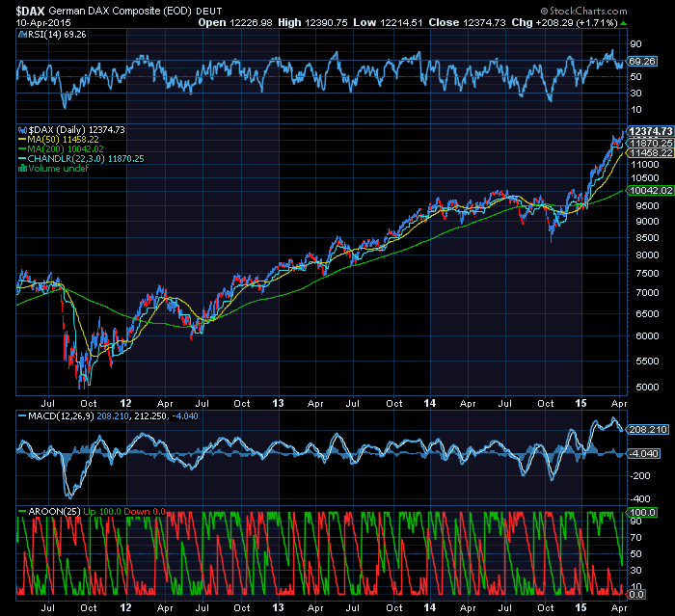Click the 90 label on RSI axis
The width and height of the screenshot is (675, 616).
click(x=636, y=44)
